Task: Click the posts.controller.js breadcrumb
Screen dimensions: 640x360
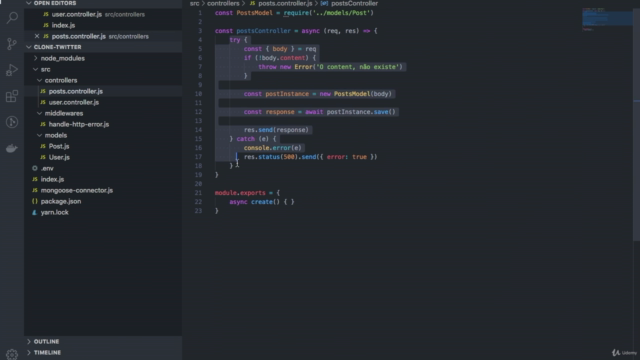Action: (285, 3)
